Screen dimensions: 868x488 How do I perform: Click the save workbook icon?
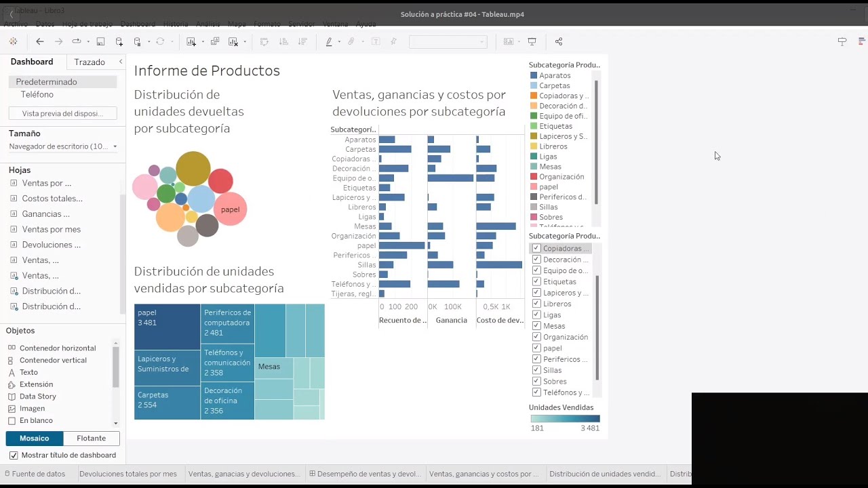point(100,41)
